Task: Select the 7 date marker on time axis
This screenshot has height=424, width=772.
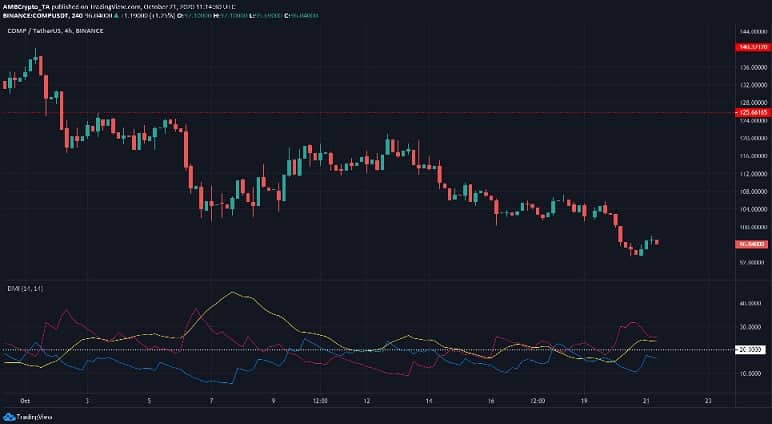Action: (x=211, y=399)
